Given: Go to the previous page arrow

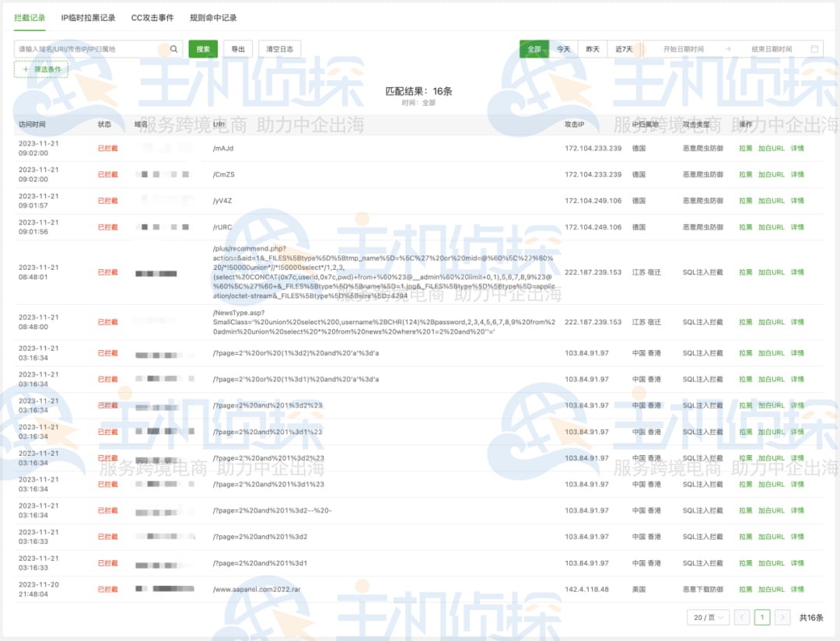Looking at the screenshot, I should tap(742, 618).
